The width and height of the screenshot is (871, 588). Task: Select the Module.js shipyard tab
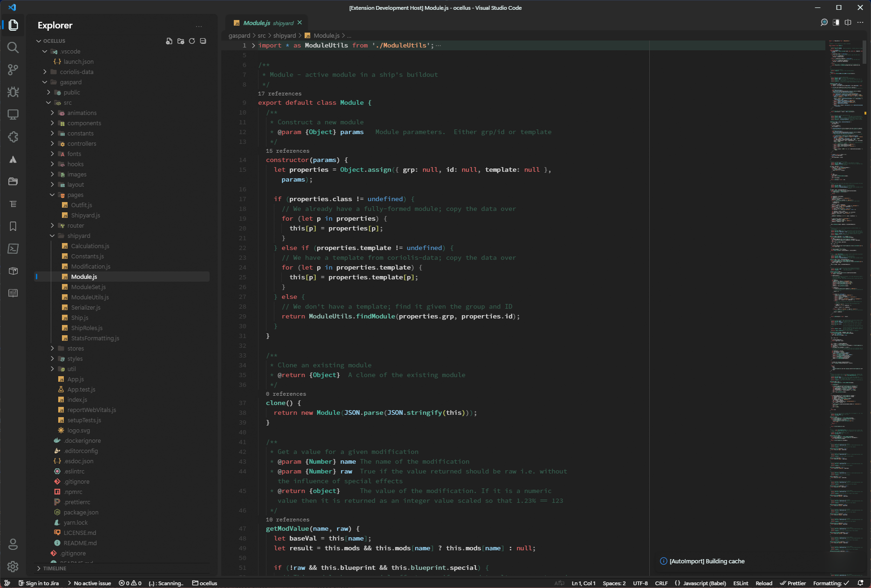point(268,23)
